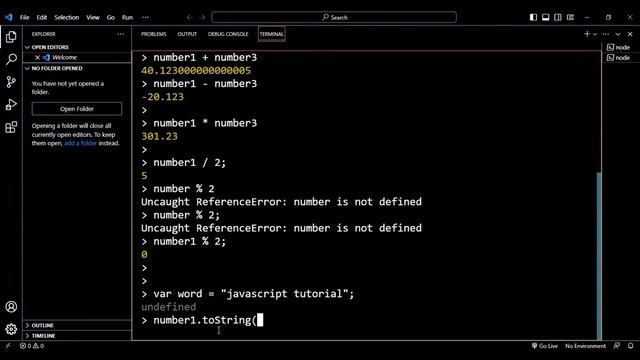Open the Explorer view in activity bar
The width and height of the screenshot is (640, 360).
[11, 37]
